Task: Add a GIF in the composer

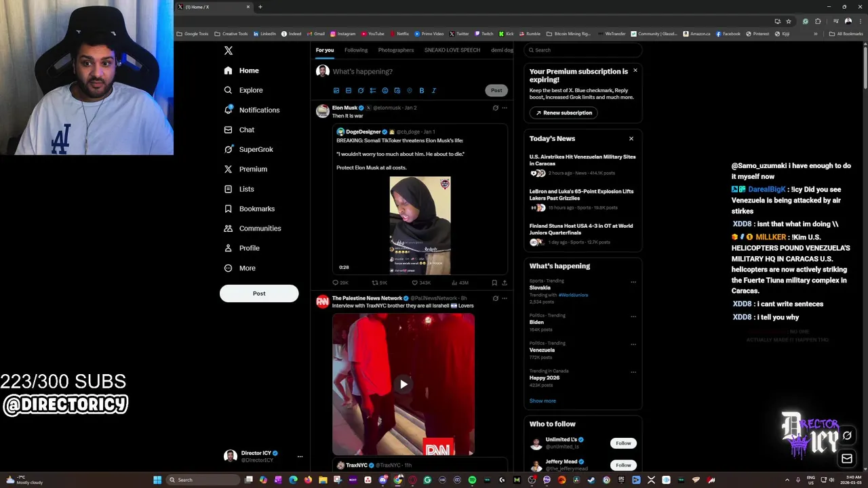Action: (x=349, y=90)
